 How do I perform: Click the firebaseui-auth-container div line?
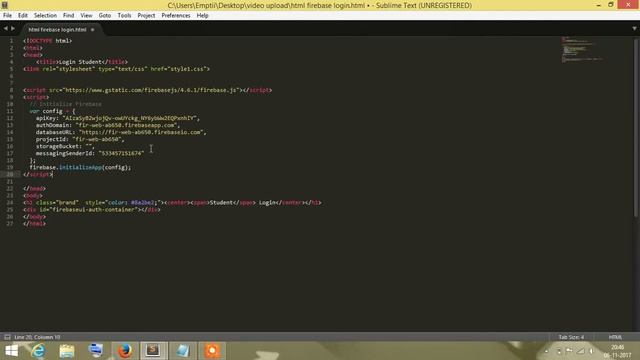[92, 209]
